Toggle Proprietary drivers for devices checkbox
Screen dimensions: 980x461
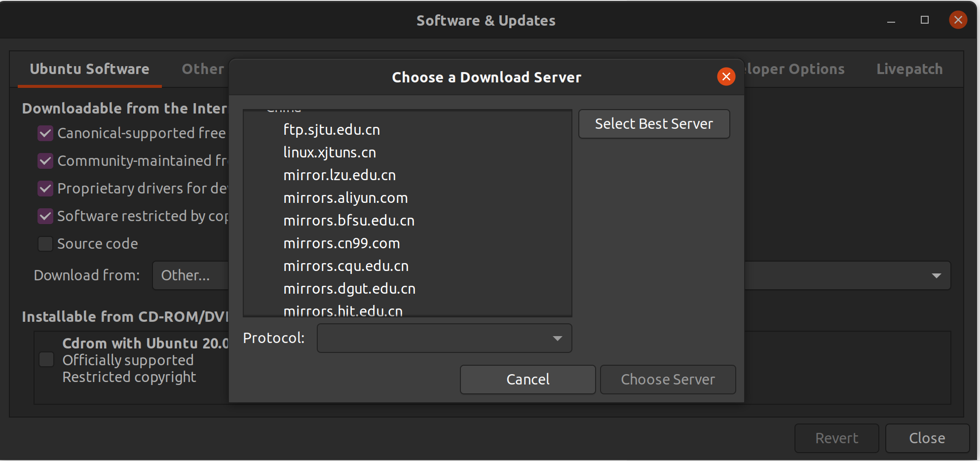coord(45,189)
